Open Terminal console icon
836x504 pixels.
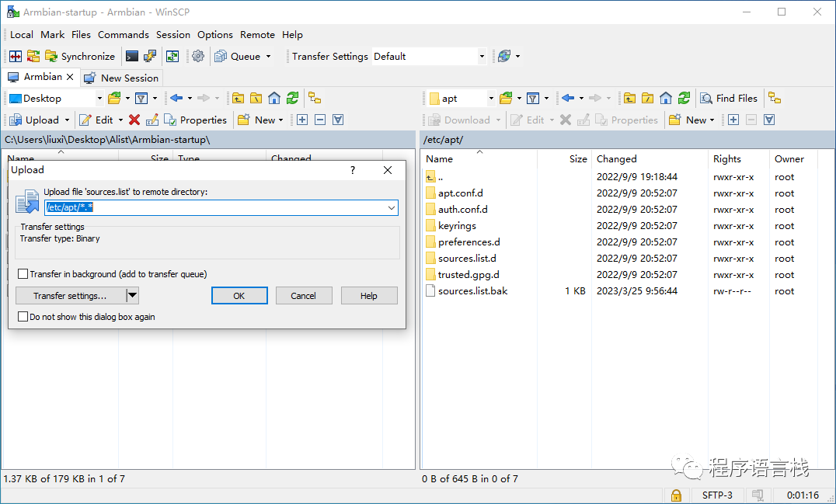pos(131,56)
